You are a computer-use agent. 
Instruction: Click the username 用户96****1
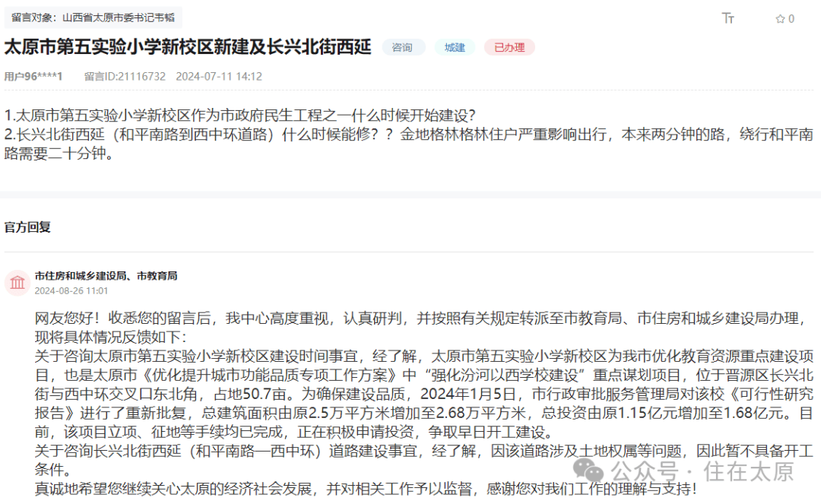point(33,77)
